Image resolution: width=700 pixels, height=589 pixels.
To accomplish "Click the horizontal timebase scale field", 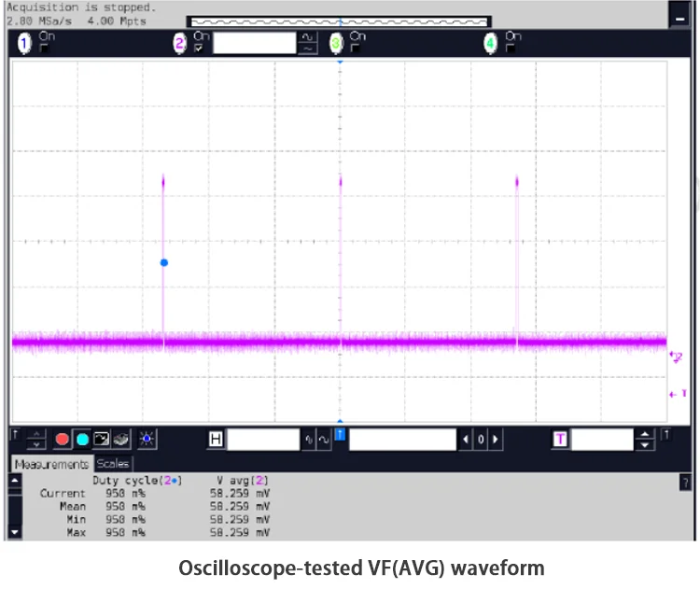I will pos(263,440).
